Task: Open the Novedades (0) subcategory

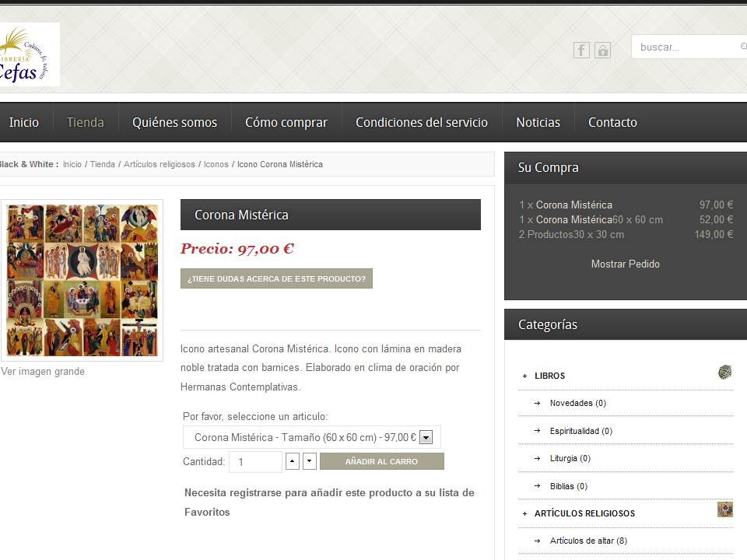Action: (578, 404)
